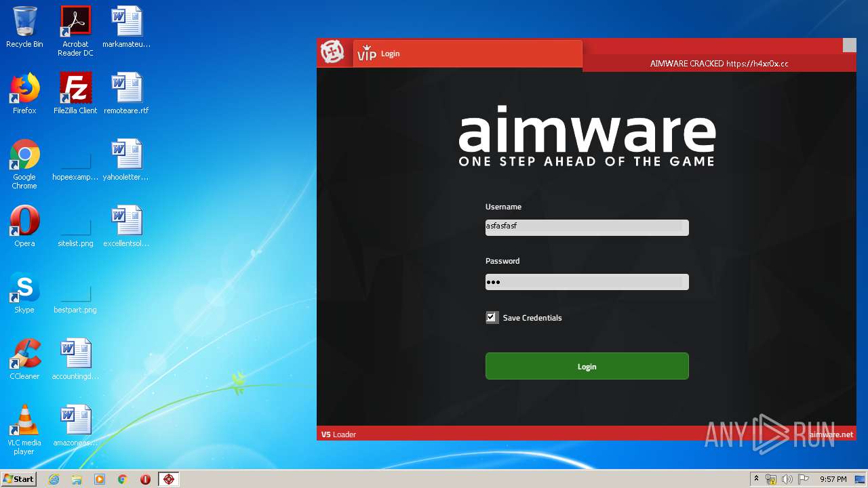Select the VIP Login tab
The image size is (868, 488).
[467, 54]
